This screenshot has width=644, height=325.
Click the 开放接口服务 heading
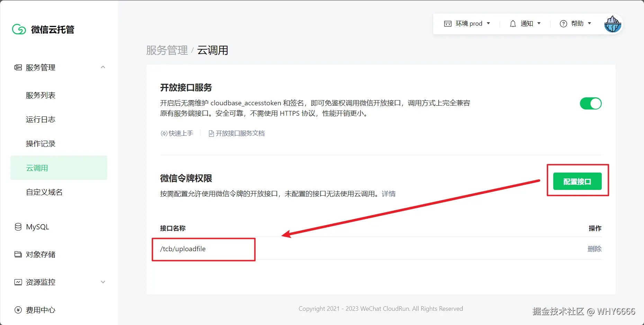(186, 88)
